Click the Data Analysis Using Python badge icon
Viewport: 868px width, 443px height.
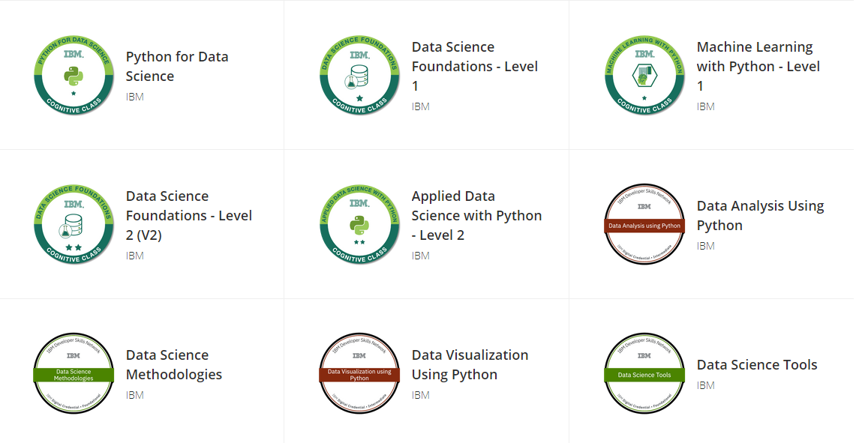click(644, 225)
